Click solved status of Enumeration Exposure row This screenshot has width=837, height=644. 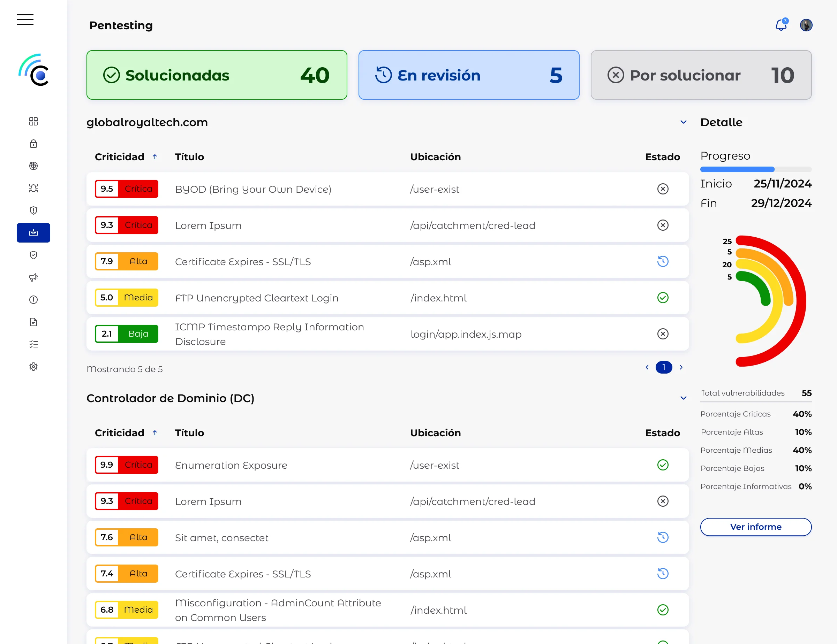point(663,465)
